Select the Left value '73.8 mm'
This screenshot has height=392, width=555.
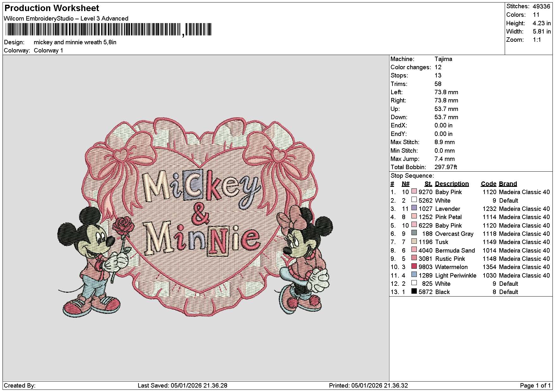(446, 92)
